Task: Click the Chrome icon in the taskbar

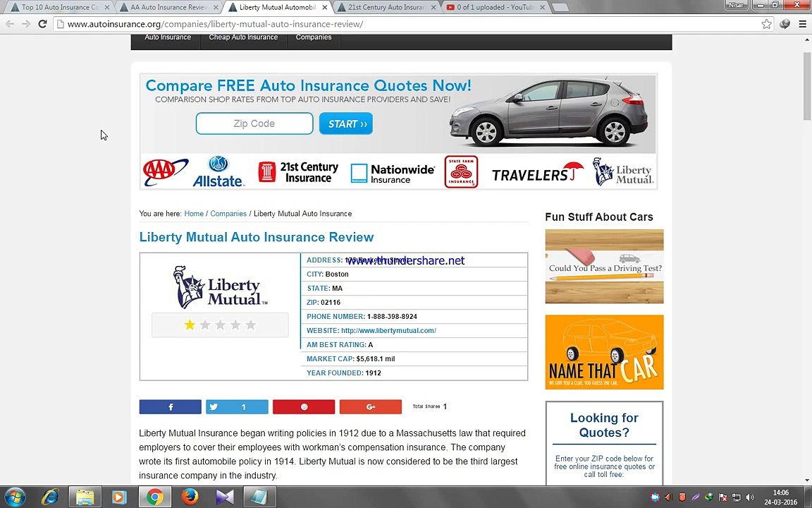Action: (x=154, y=497)
